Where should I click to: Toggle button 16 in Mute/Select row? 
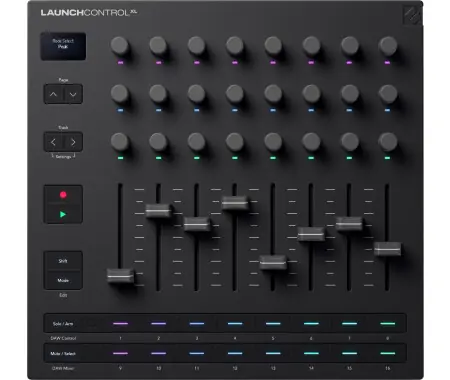(387, 353)
